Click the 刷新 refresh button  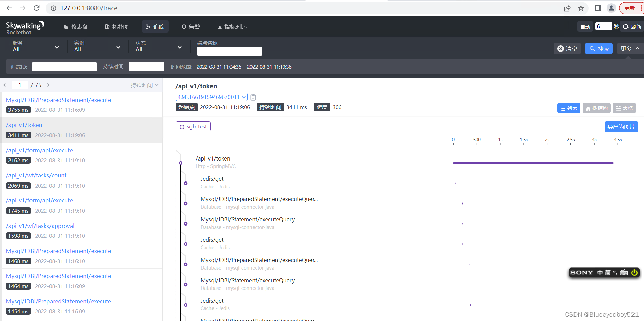pyautogui.click(x=632, y=27)
